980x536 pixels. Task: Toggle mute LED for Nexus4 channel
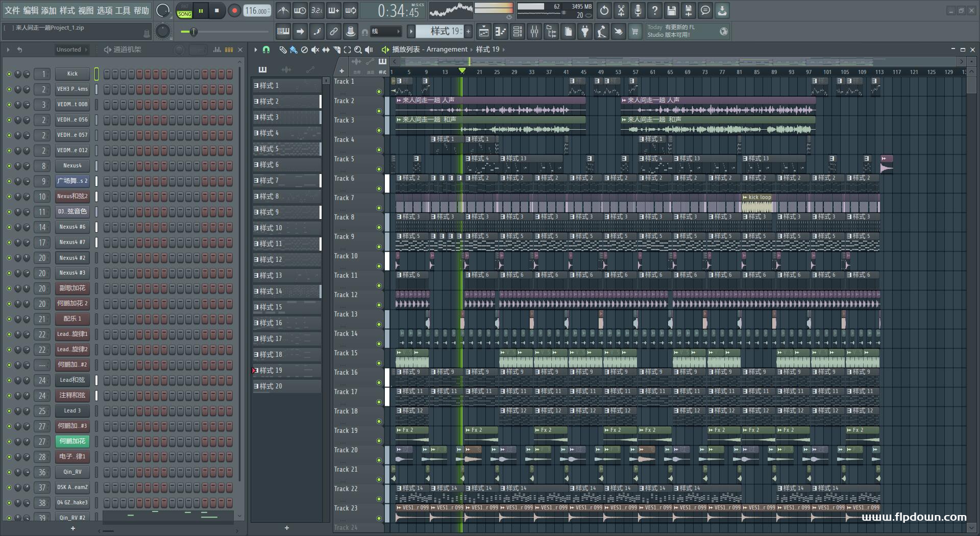coord(9,166)
